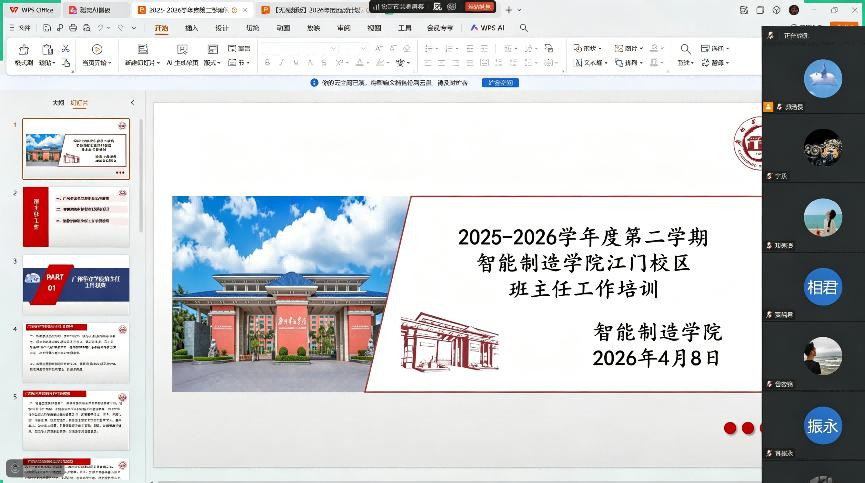This screenshot has width=865, height=483.
Task: Click the Print icon in quick toolbar
Action: [x=70, y=28]
